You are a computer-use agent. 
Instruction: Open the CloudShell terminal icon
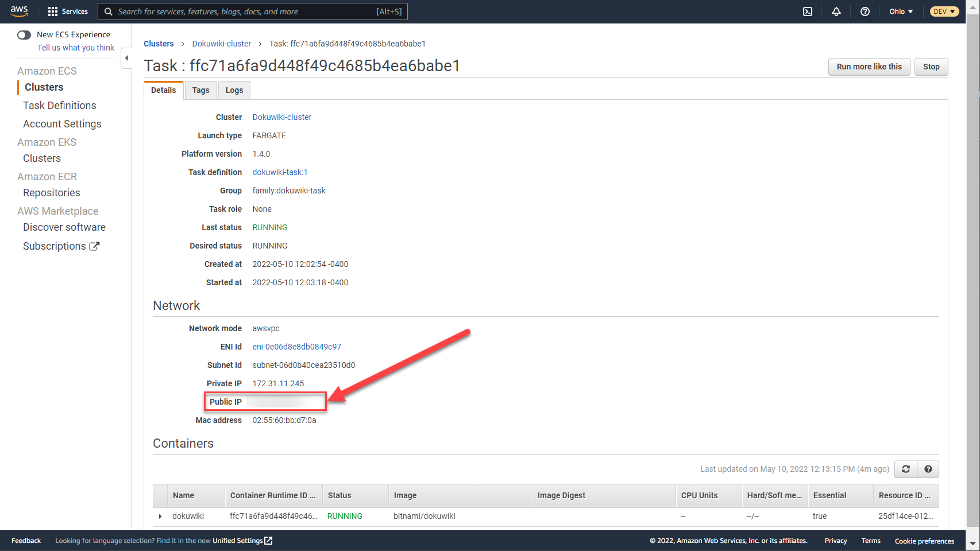(808, 11)
